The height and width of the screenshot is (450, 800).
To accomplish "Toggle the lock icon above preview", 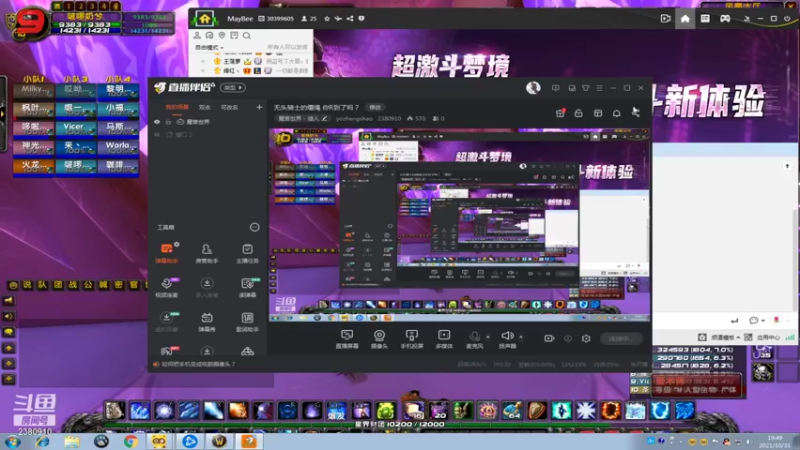I will tap(579, 113).
